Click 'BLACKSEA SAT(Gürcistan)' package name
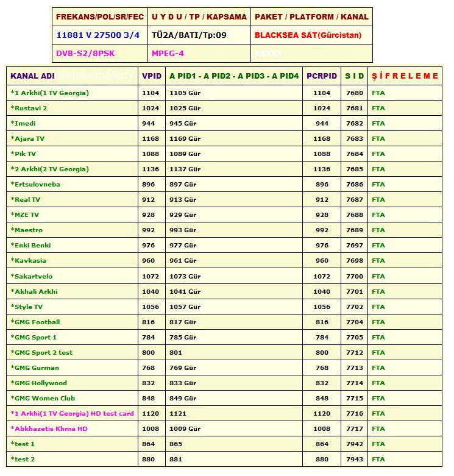This screenshot has height=476, width=454. click(x=308, y=35)
